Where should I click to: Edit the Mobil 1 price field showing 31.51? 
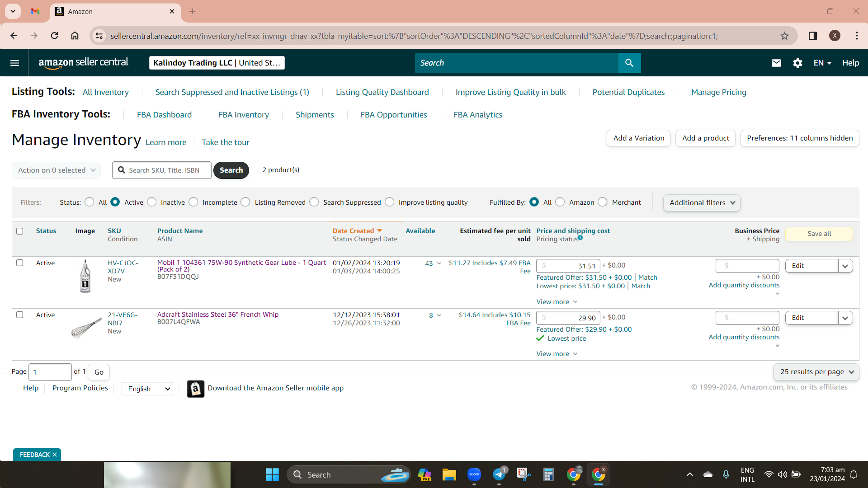pos(568,266)
